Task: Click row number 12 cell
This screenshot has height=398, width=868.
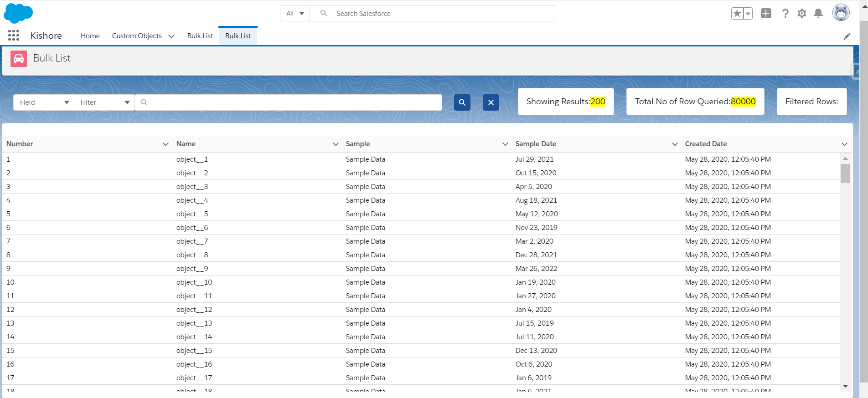Action: 10,310
